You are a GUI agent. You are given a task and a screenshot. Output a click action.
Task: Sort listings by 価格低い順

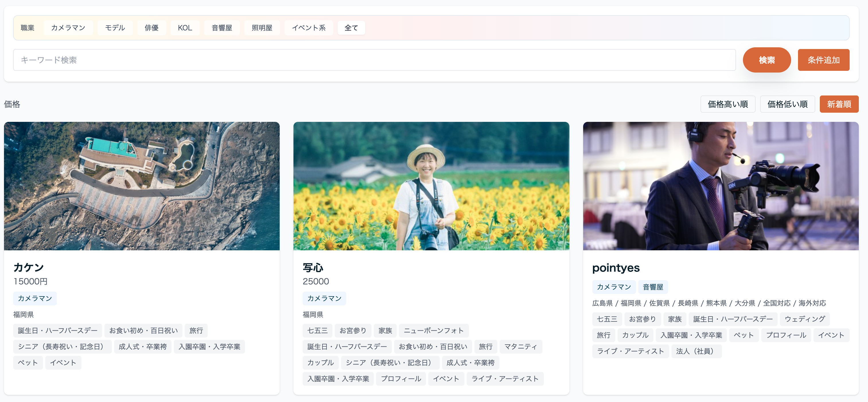coord(787,104)
